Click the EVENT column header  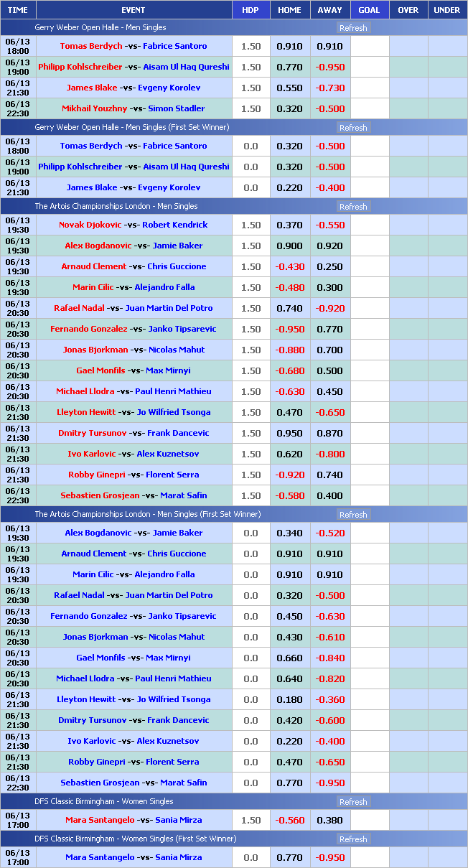click(134, 10)
